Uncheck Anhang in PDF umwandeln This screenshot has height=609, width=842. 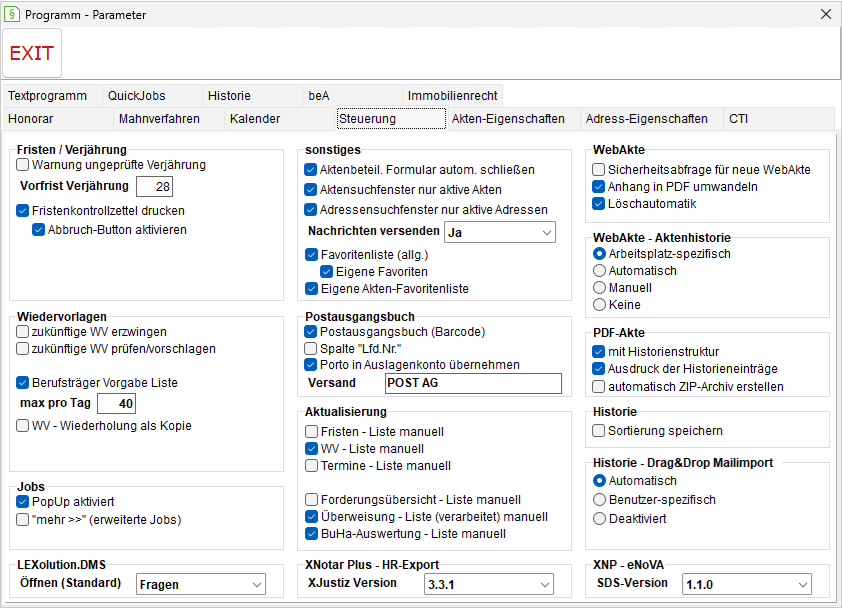tap(598, 187)
